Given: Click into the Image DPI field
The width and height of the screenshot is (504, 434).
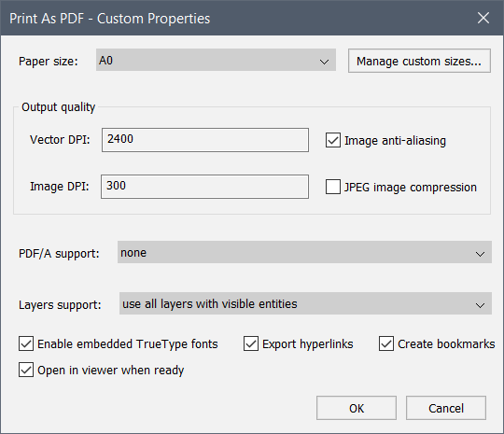Looking at the screenshot, I should point(204,187).
